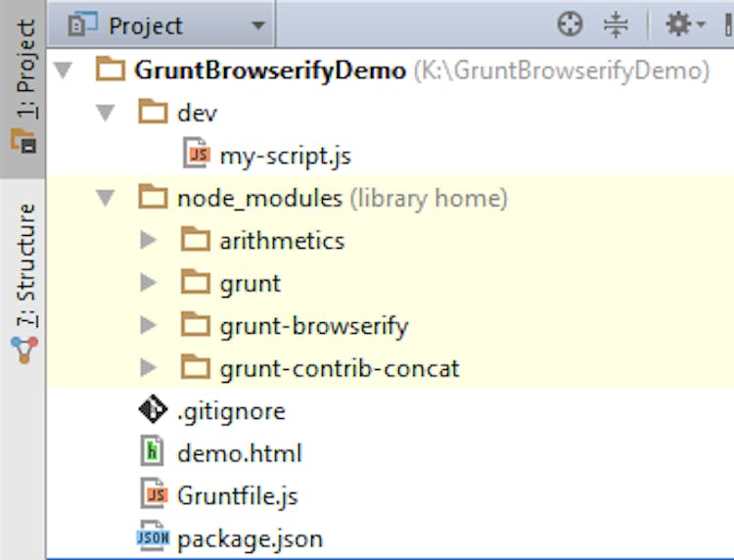Select the arithmetics module label
The image size is (734, 560).
pos(282,241)
